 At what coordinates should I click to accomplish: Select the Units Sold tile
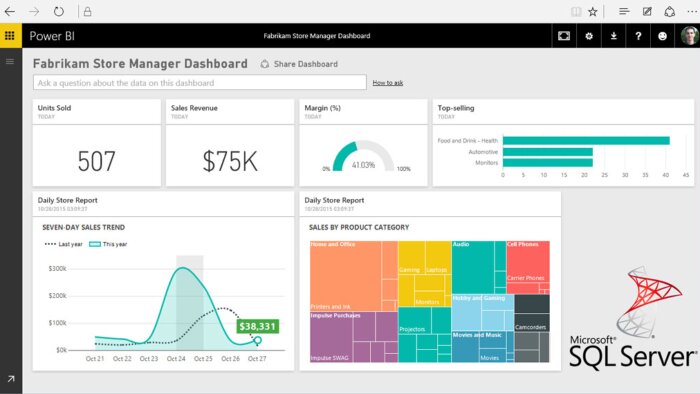click(x=97, y=142)
